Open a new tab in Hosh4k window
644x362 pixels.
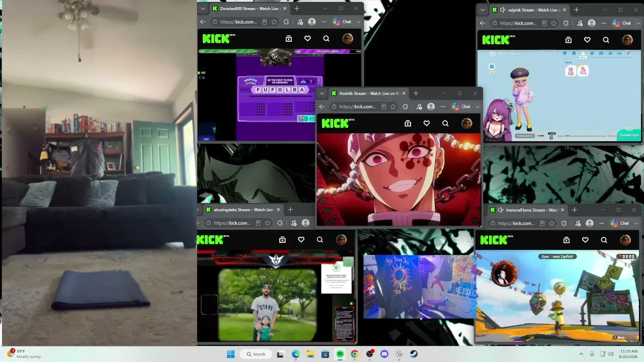click(416, 93)
